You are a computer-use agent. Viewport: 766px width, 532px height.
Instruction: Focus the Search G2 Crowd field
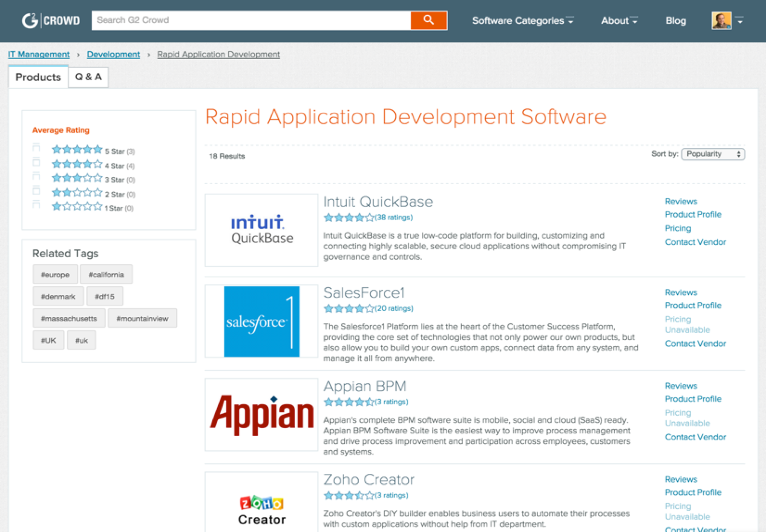click(x=251, y=20)
